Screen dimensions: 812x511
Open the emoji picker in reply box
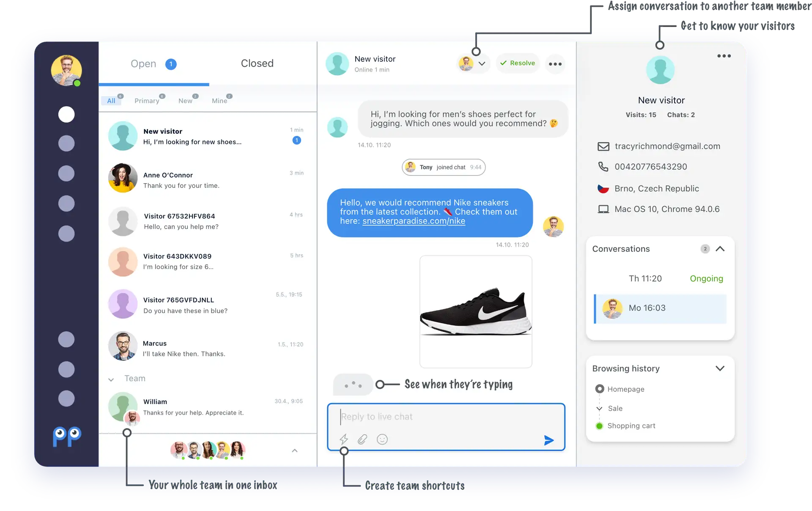[382, 440]
